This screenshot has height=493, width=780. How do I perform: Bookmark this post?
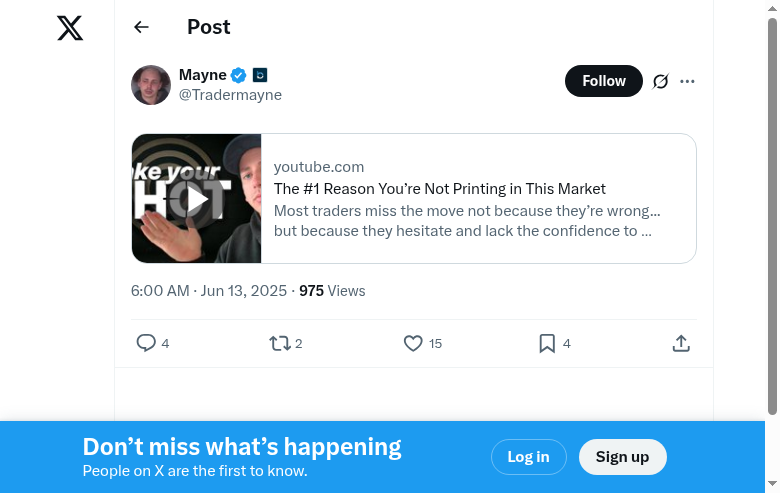547,343
